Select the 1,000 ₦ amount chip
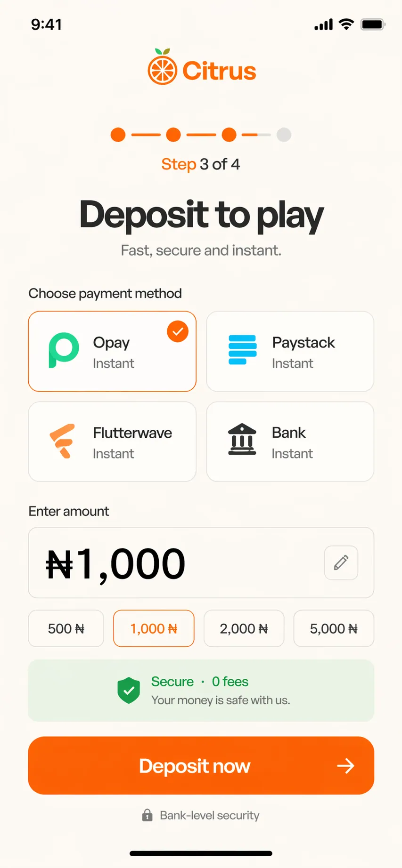This screenshot has height=868, width=402. [x=154, y=628]
